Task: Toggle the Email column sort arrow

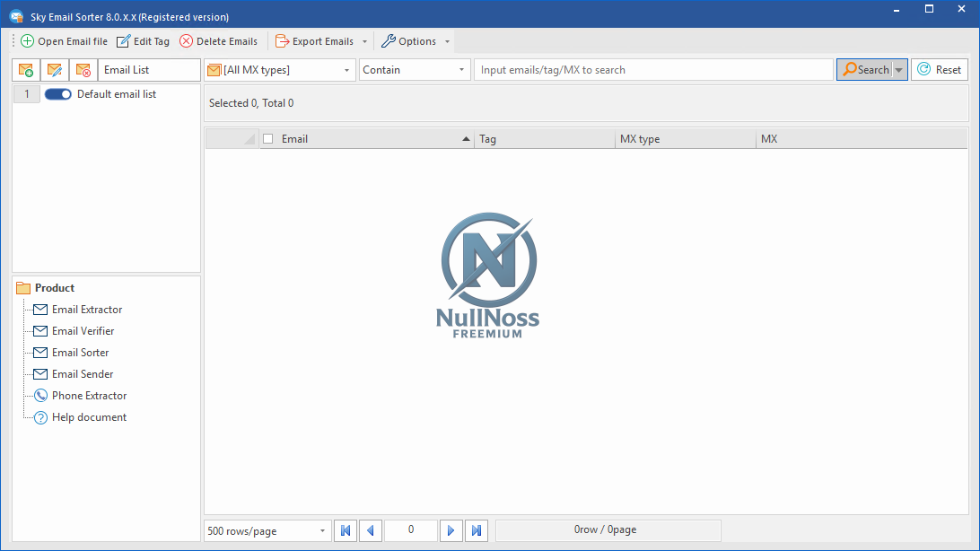Action: 466,138
